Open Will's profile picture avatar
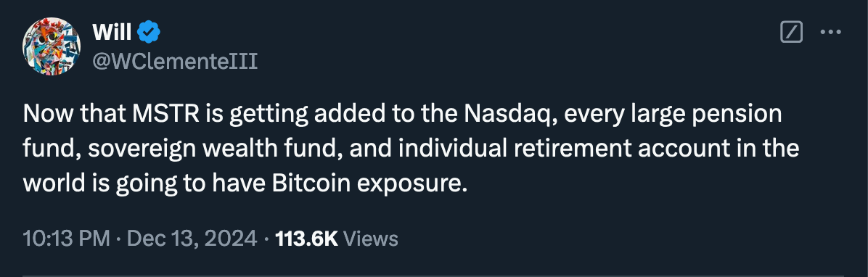868x277 pixels. 52,46
